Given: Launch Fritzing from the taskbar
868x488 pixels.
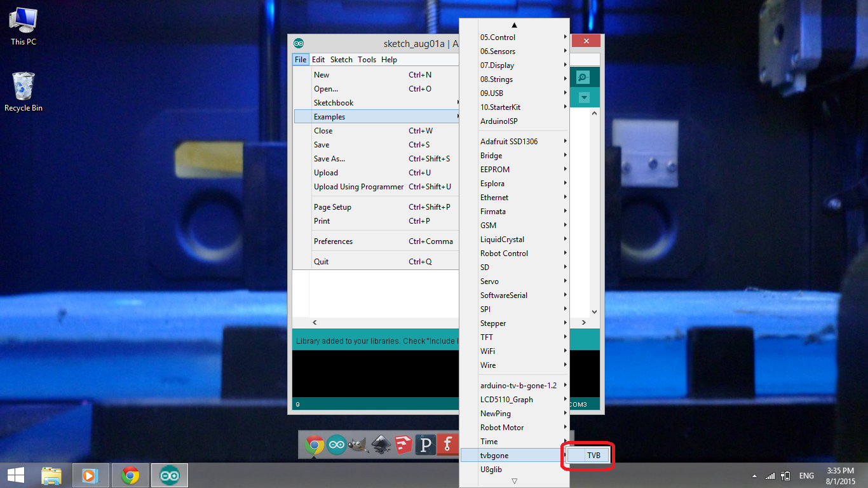Looking at the screenshot, I should pos(447,445).
